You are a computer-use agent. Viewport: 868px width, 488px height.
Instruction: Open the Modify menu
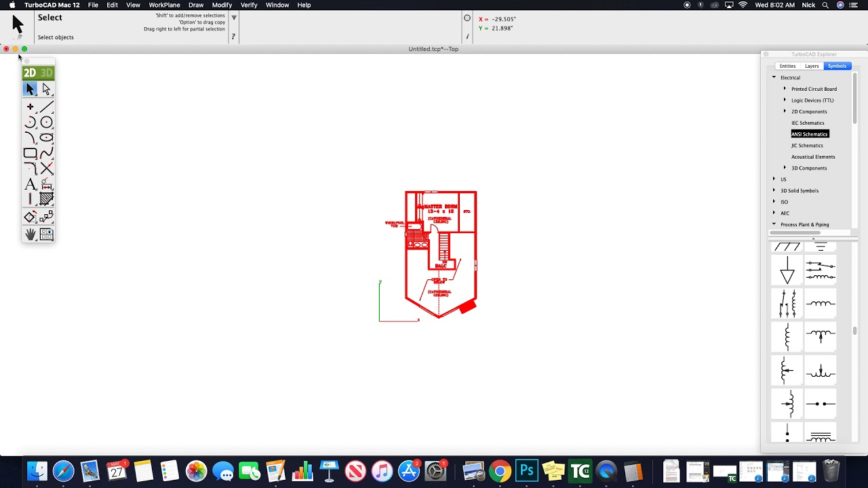[222, 5]
